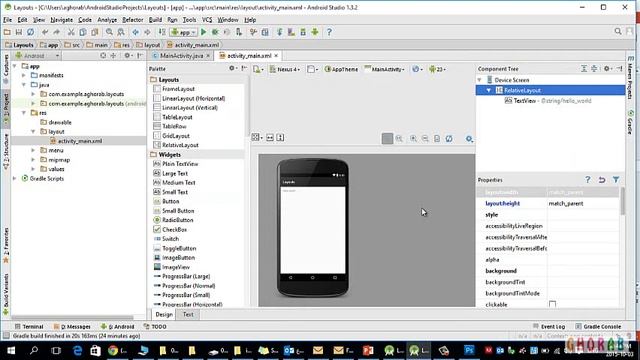Open Photoshop from the taskbar
This screenshot has width=640, height=360.
469,351
